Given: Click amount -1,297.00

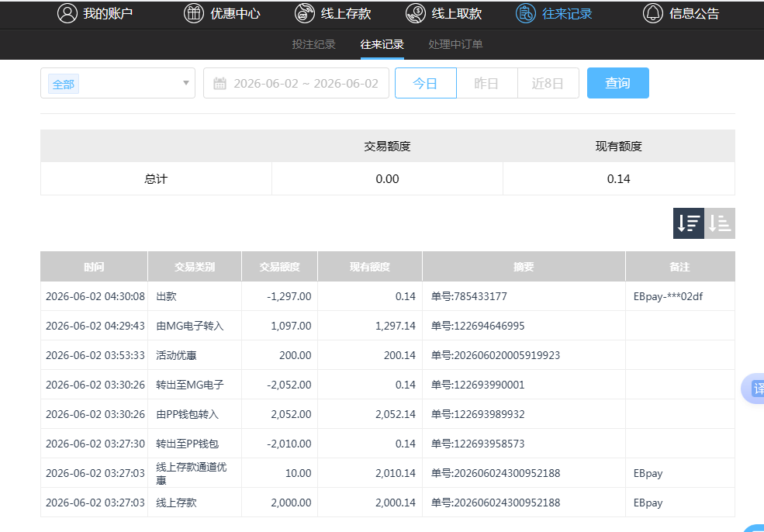Looking at the screenshot, I should click(289, 296).
